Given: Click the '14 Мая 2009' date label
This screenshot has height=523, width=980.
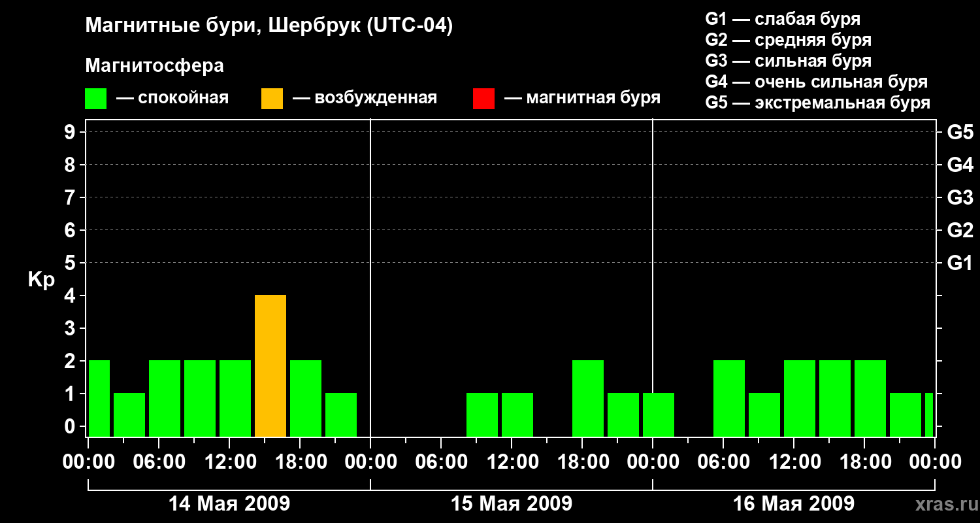Looking at the screenshot, I should coord(229,504).
